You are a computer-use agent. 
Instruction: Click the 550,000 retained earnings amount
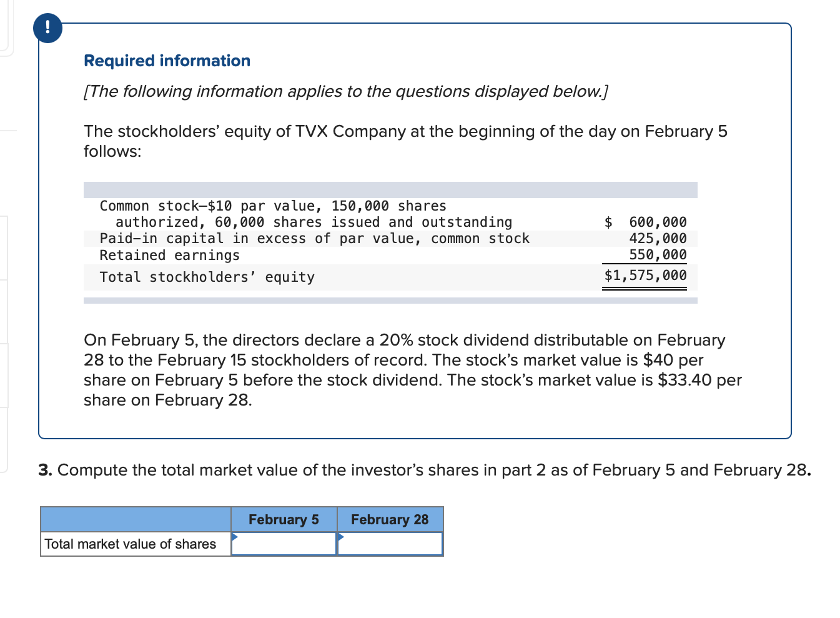(657, 254)
